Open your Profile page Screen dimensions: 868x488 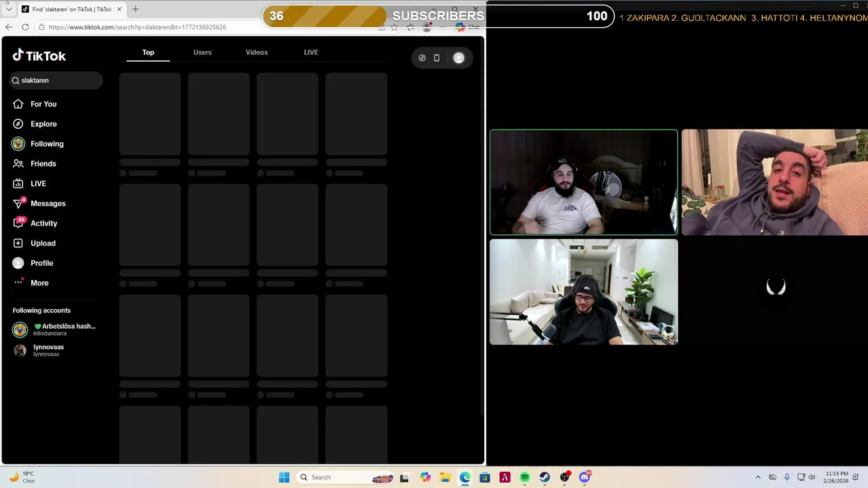pyautogui.click(x=33, y=263)
